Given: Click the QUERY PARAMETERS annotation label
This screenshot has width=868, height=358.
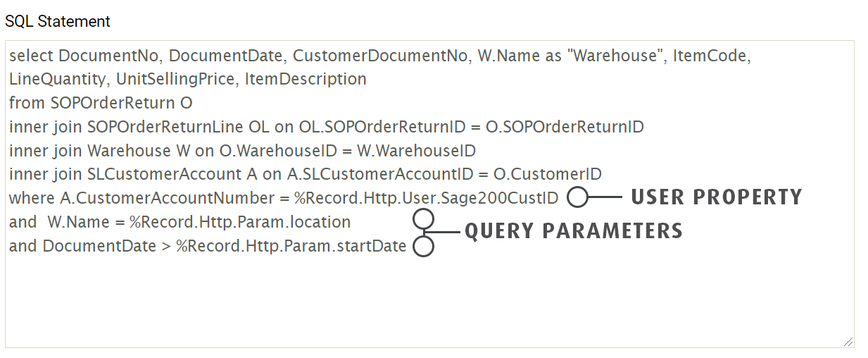Looking at the screenshot, I should [573, 231].
